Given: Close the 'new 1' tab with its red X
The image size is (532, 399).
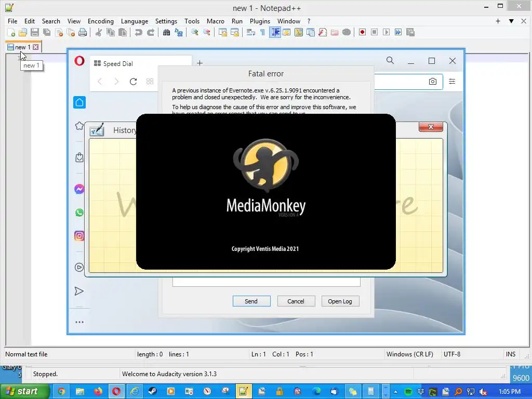Looking at the screenshot, I should coord(36,47).
